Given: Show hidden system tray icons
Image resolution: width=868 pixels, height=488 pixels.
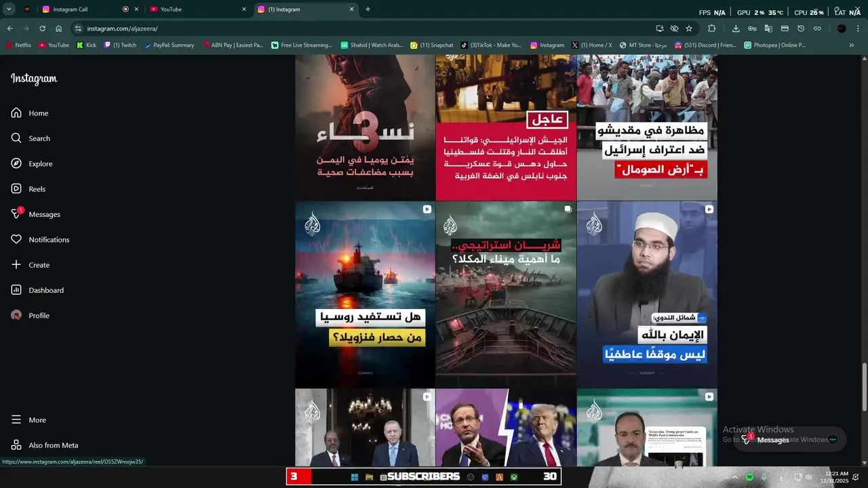Looking at the screenshot, I should [734, 477].
